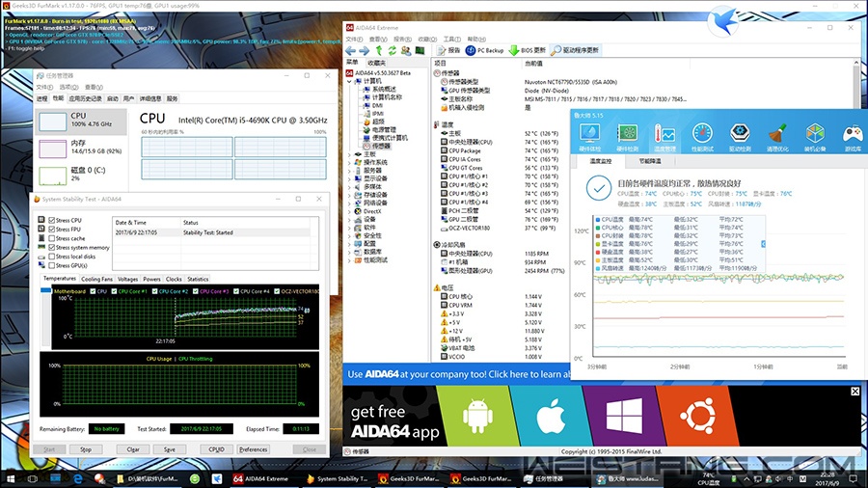Open 报告 (report) in AIDA64 toolbar
This screenshot has width=868, height=488.
point(448,50)
